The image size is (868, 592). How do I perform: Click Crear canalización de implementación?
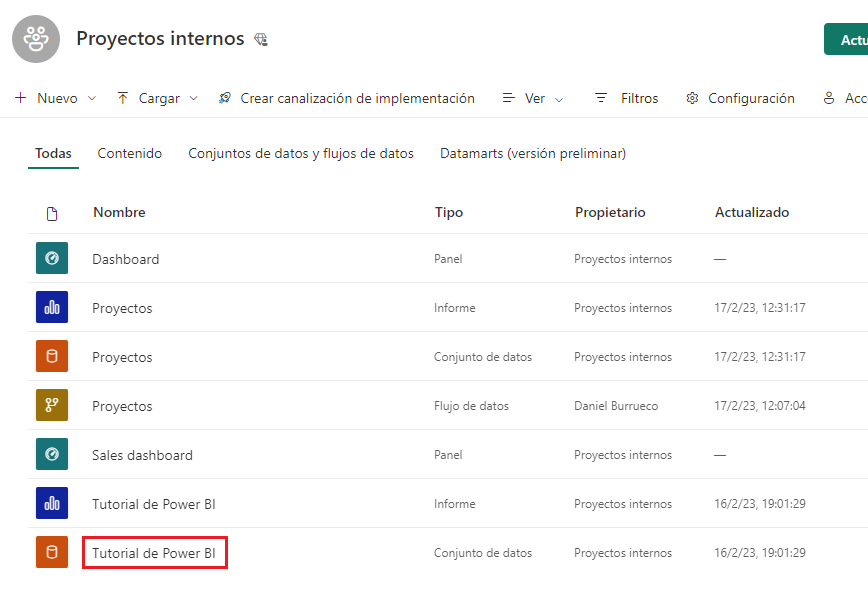pos(346,98)
